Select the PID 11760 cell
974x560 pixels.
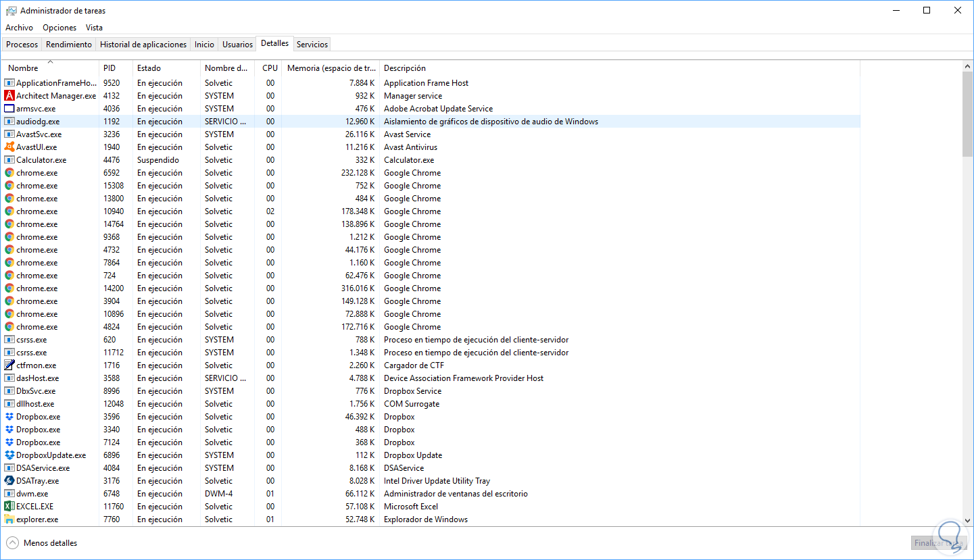(114, 507)
